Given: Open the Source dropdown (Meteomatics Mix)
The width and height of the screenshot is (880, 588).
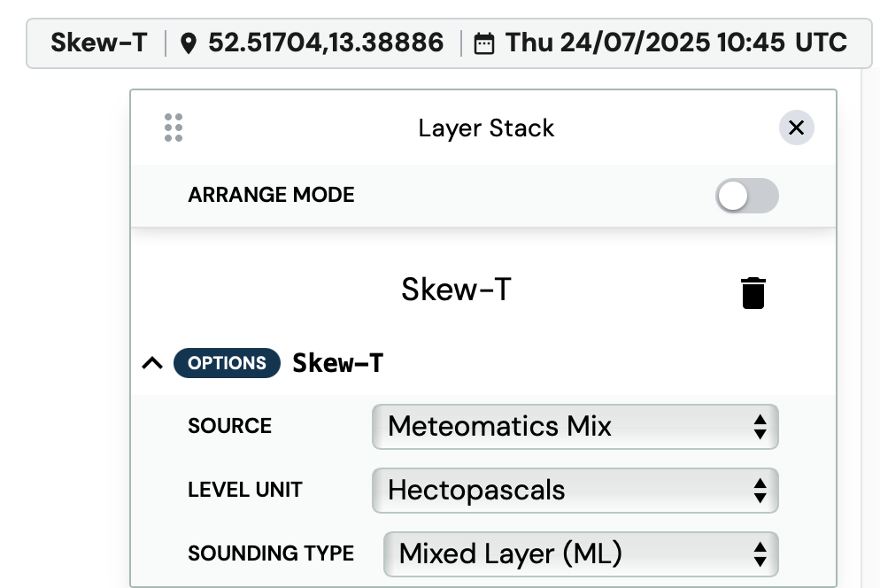Looking at the screenshot, I should pos(575,427).
